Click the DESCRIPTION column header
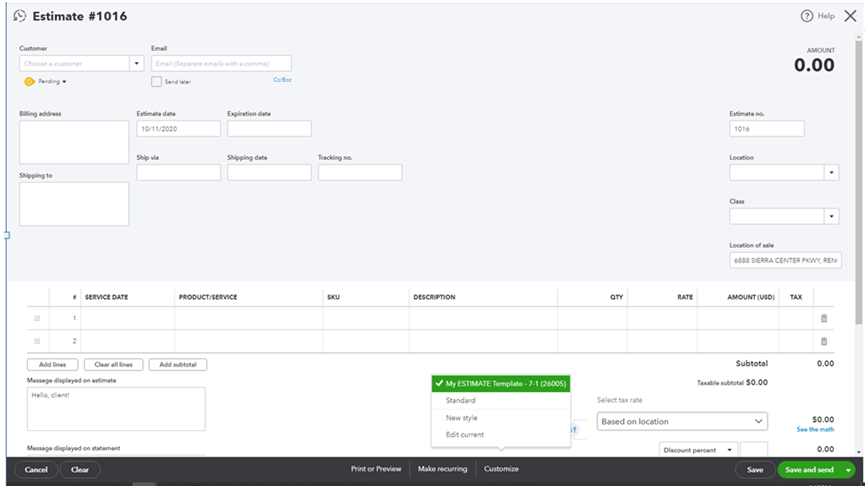 pos(434,297)
